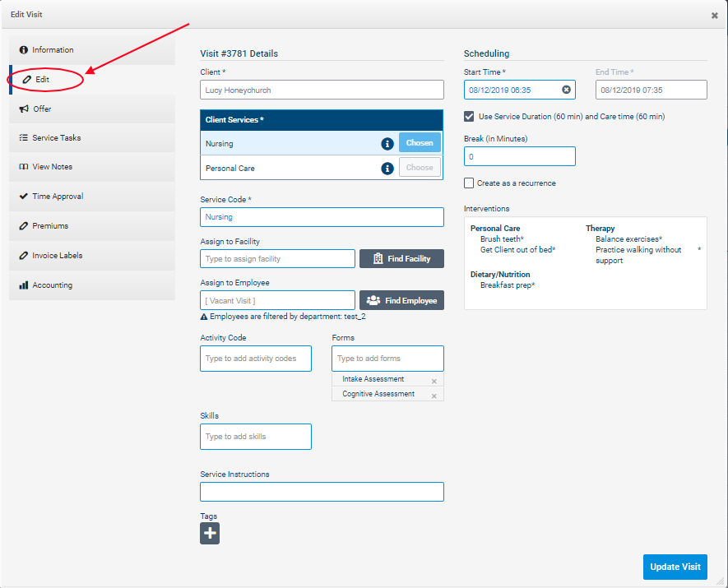
Task: Open the Information tab
Action: click(53, 50)
